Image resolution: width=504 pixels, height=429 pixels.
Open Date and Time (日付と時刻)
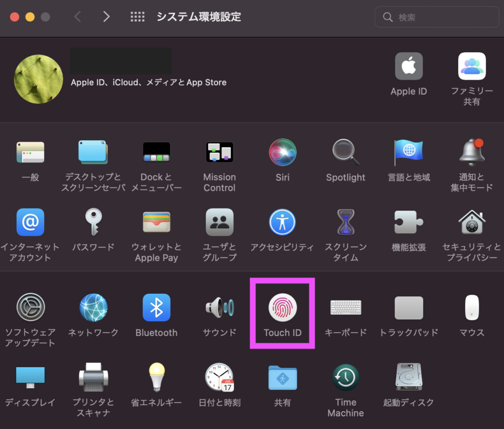pos(220,377)
